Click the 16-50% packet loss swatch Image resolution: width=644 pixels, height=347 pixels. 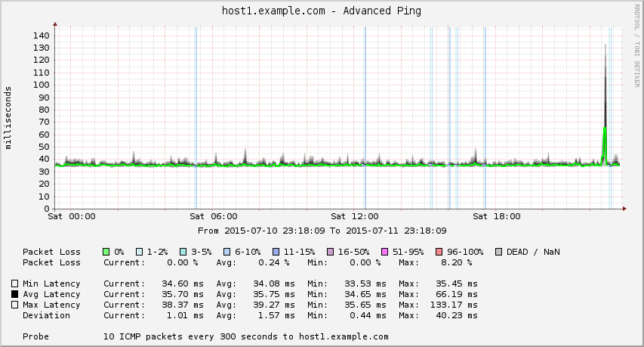tap(330, 252)
